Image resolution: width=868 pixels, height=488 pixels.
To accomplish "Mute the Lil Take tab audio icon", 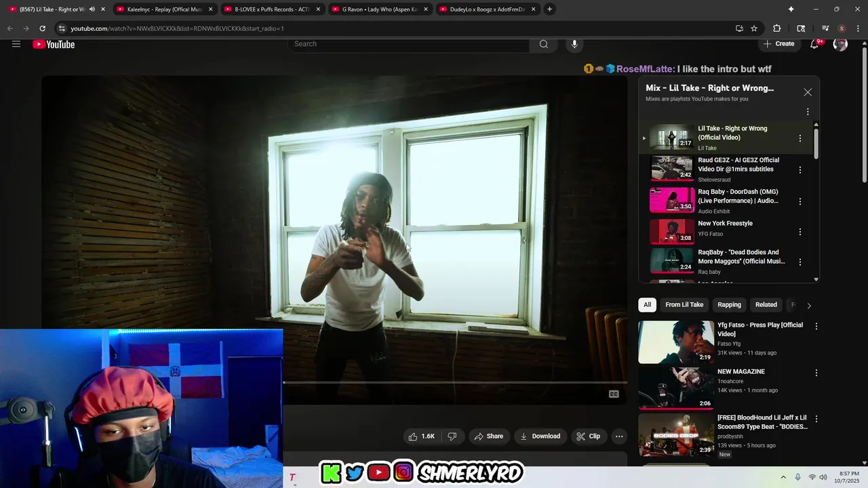I will (x=92, y=9).
